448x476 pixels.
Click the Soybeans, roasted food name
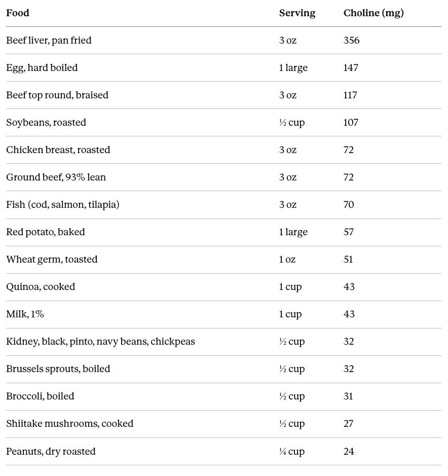tap(46, 122)
